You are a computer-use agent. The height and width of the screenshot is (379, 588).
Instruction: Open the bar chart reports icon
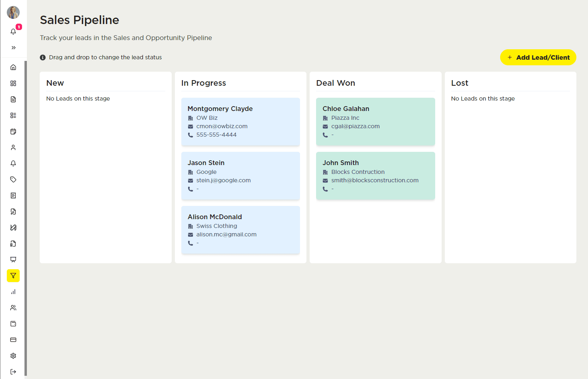click(x=13, y=292)
